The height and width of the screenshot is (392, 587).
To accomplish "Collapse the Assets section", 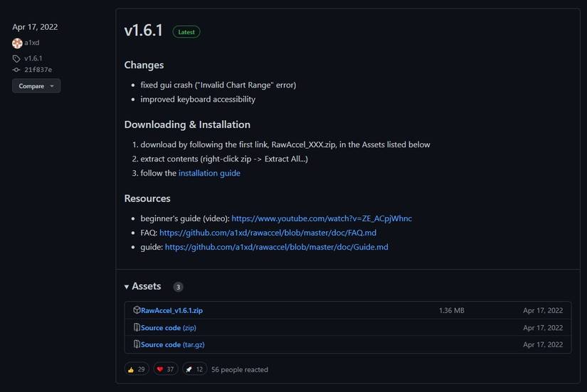I will (x=142, y=286).
